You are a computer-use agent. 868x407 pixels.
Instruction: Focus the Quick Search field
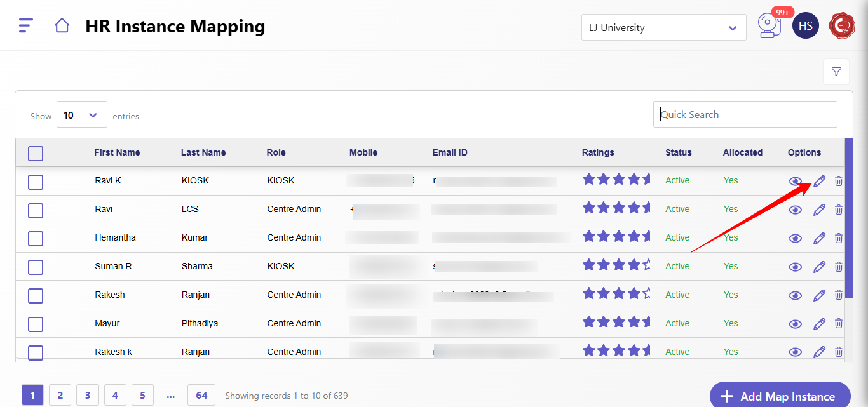click(x=745, y=114)
